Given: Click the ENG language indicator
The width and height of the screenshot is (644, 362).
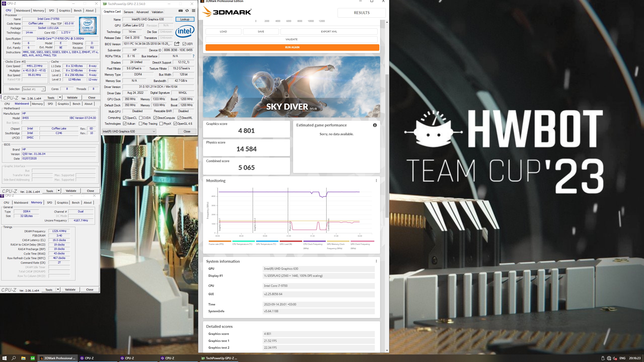Looking at the screenshot, I should click(x=622, y=358).
